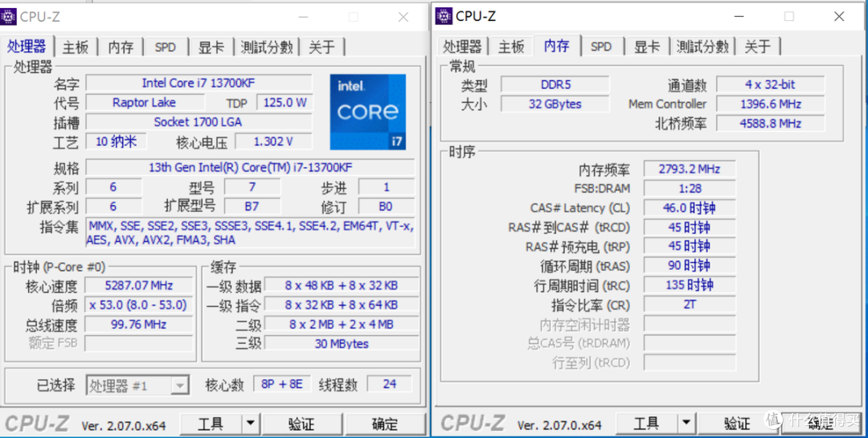Viewport: 868px width, 438px height.
Task: Click the L2 cache 8 x 2 MB + 2 x 4 MB
Action: tap(342, 325)
